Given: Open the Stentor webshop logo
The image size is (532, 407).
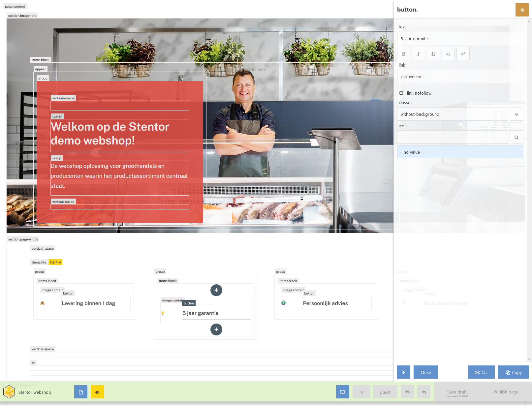Looking at the screenshot, I should pyautogui.click(x=9, y=392).
